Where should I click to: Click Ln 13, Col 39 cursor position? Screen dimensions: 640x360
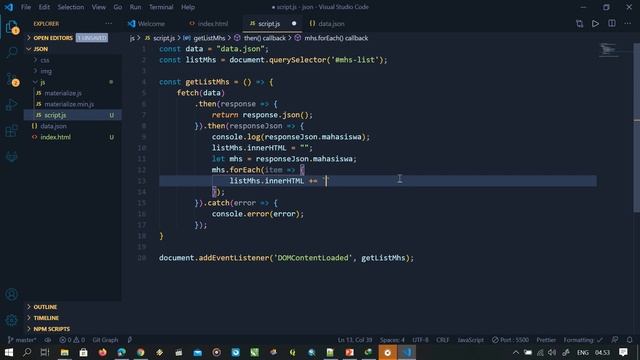coord(355,340)
